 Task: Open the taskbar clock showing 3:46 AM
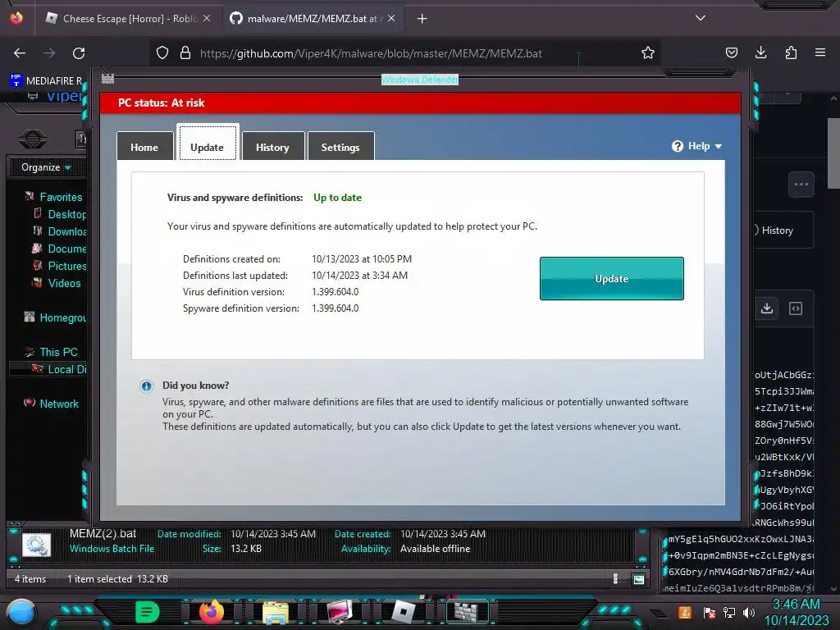point(797,612)
